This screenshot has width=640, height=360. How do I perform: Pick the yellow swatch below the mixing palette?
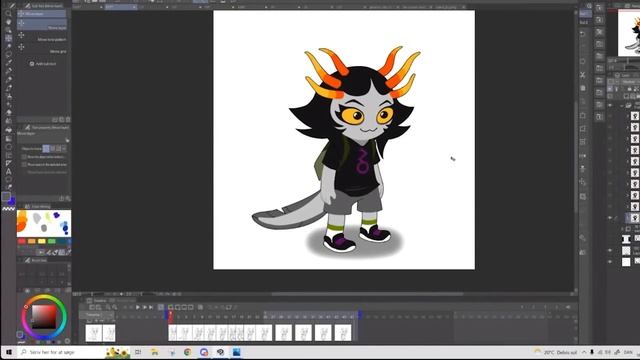tap(42, 242)
